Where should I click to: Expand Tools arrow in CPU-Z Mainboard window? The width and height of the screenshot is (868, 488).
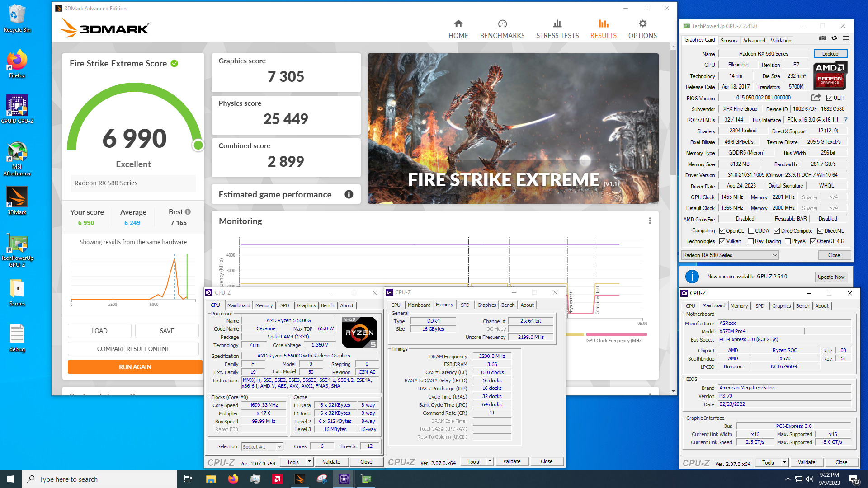click(x=784, y=462)
